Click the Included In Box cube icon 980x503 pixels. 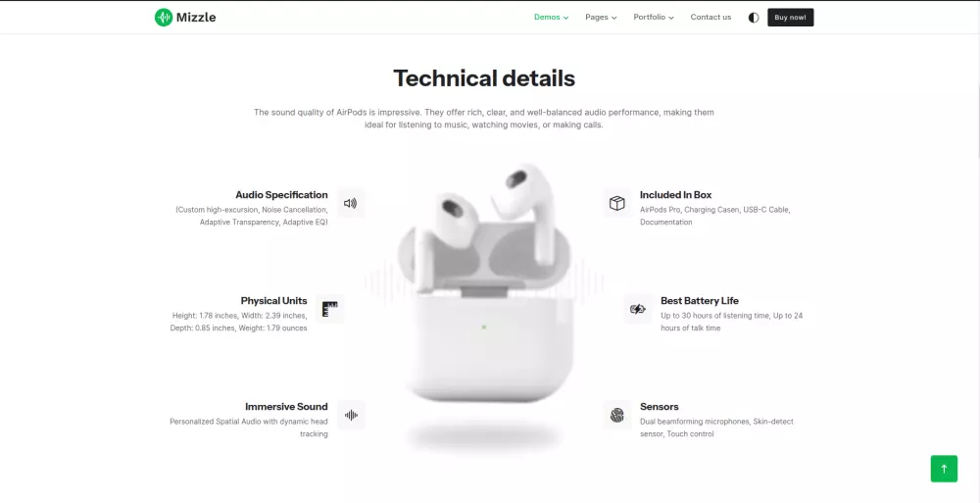616,203
